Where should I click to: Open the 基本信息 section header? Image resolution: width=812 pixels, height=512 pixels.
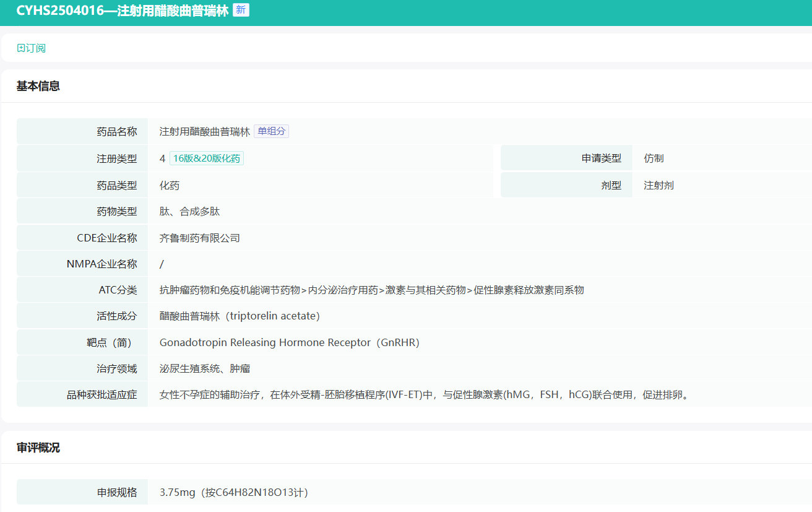[38, 86]
